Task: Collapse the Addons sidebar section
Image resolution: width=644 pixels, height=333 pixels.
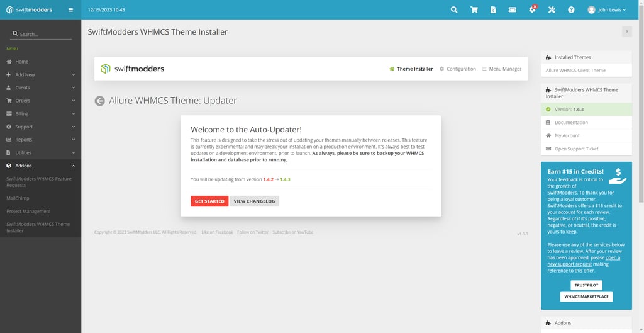Action: tap(40, 166)
